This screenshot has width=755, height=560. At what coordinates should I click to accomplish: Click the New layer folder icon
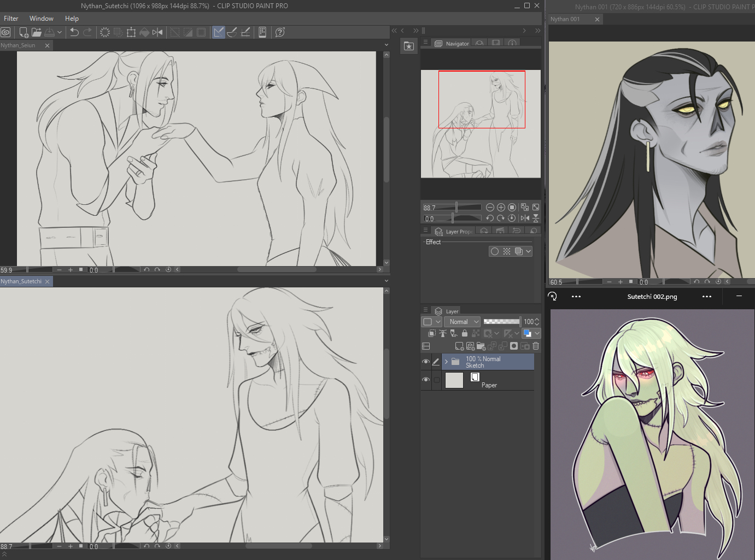coord(481,346)
